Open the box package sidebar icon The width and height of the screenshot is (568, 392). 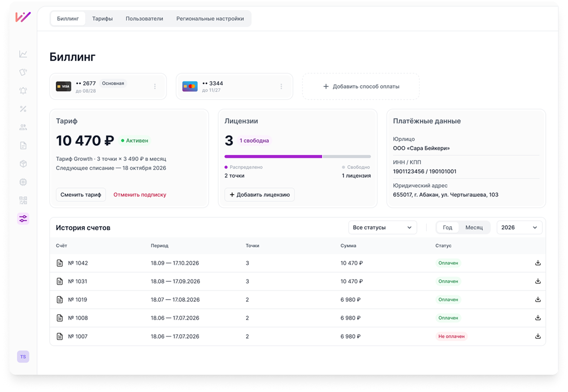pos(23,164)
